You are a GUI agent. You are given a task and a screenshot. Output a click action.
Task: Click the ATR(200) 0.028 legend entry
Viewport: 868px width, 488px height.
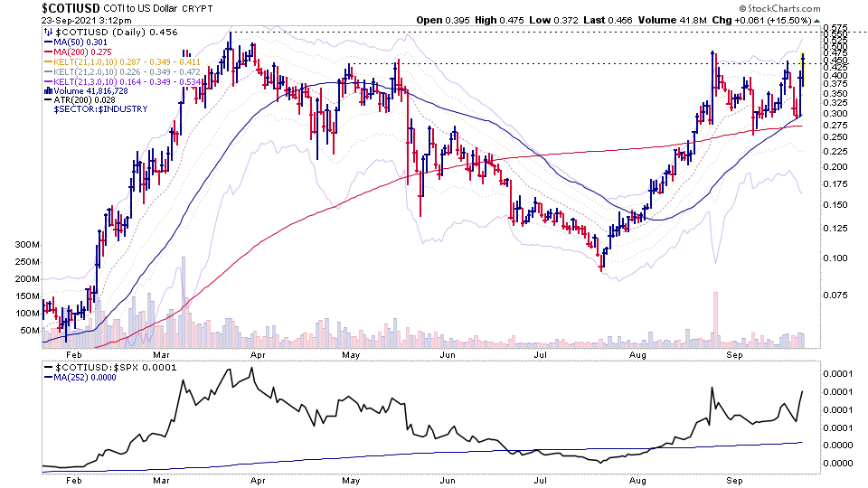pos(84,100)
